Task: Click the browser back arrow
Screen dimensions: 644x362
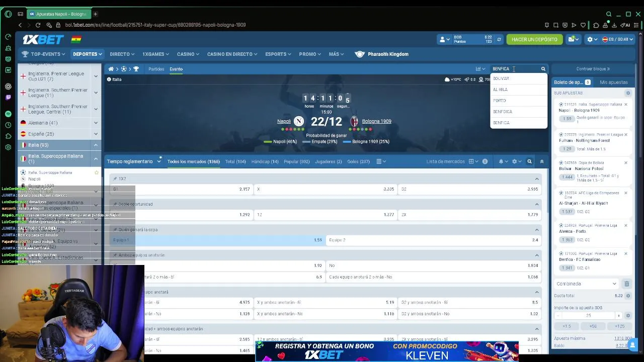Action: [x=20, y=25]
